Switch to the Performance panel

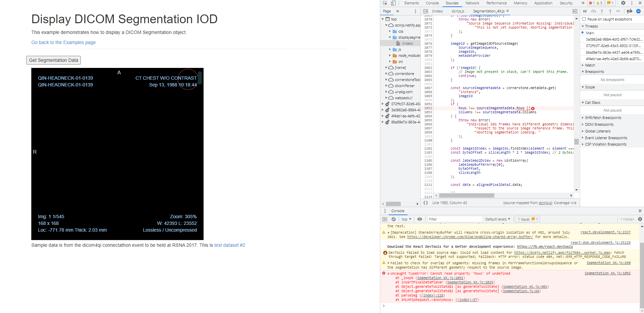pos(496,3)
